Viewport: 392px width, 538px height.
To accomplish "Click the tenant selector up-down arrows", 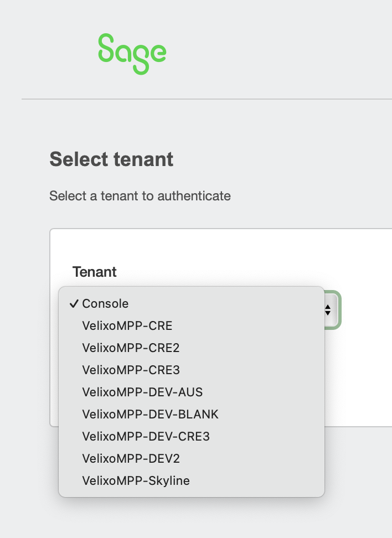I will pyautogui.click(x=327, y=310).
